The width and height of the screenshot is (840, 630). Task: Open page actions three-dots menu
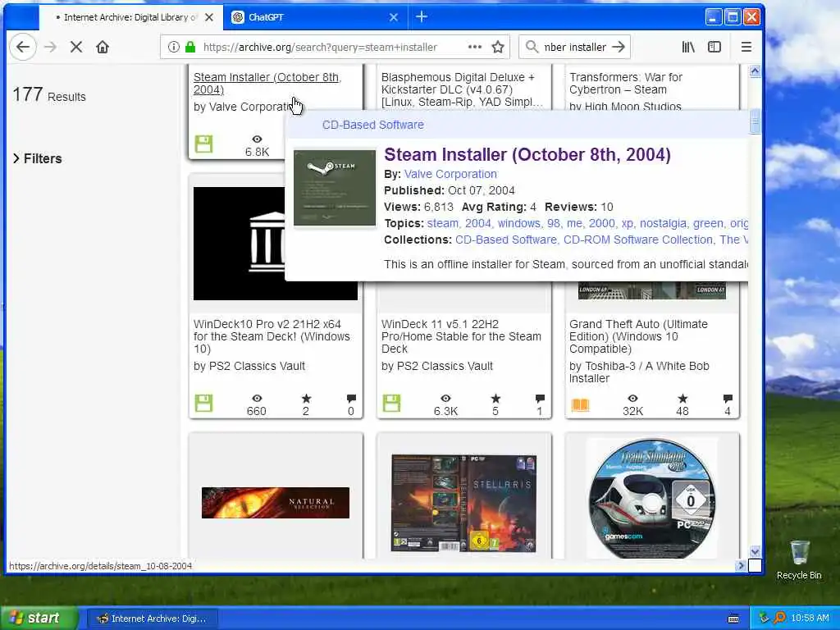475,47
